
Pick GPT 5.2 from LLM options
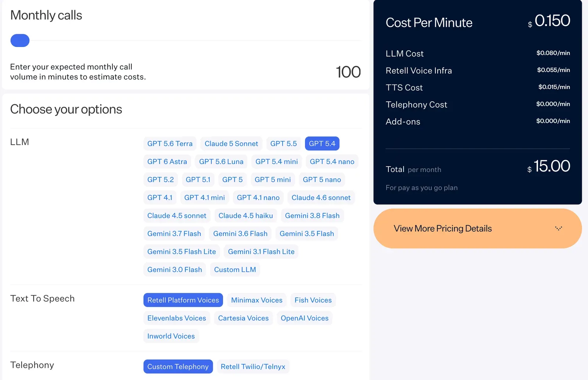click(x=160, y=180)
